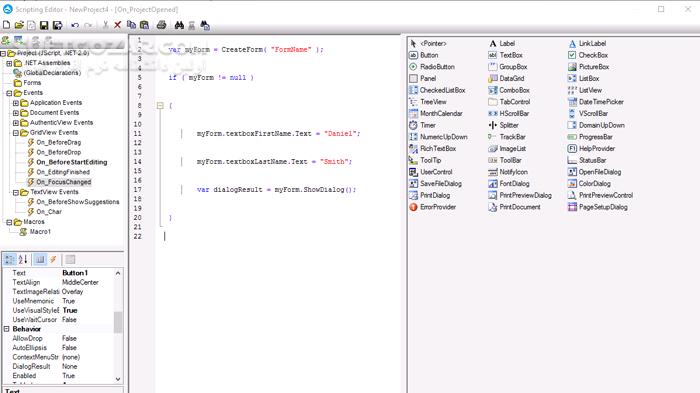Select the Timer control in toolbox
Image resolution: width=700 pixels, height=393 pixels.
point(422,125)
